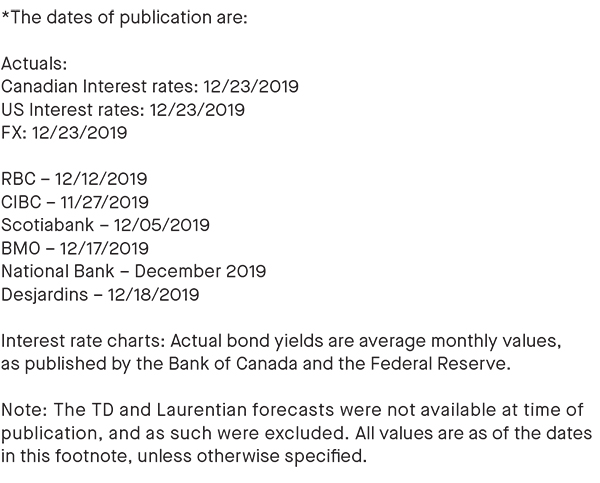Click Canadian Interest rates date line
600x483 pixels.
point(150,86)
